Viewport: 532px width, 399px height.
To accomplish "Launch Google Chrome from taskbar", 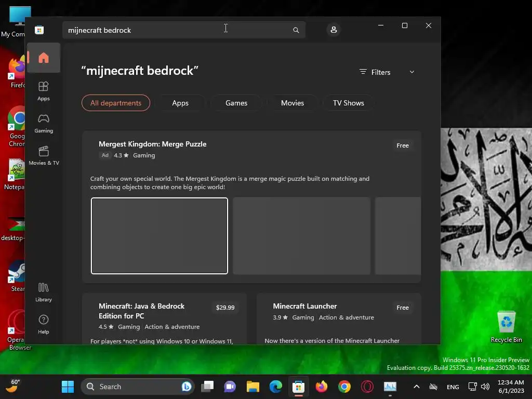I will coord(344,387).
